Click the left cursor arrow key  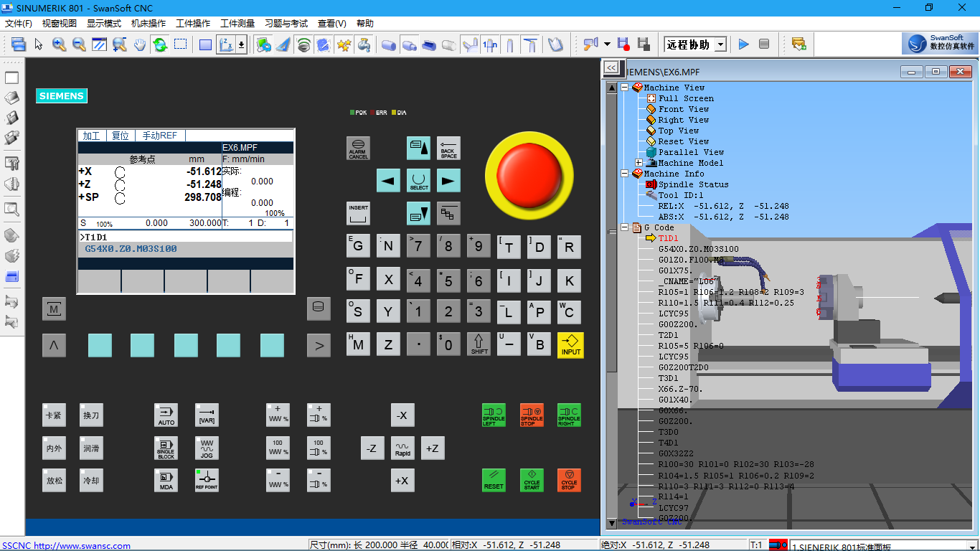[x=388, y=180]
